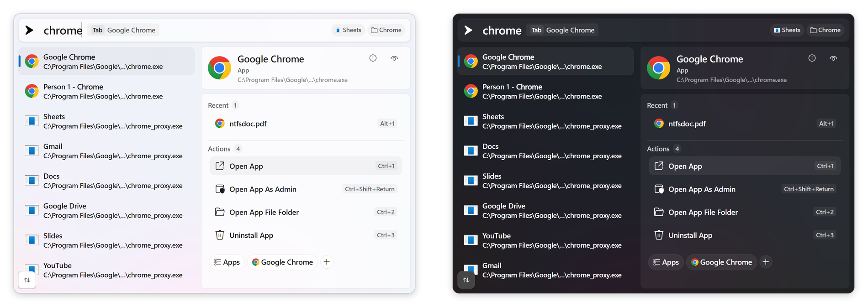This screenshot has height=307, width=868.
Task: Toggle eye preview icon in light window
Action: pyautogui.click(x=394, y=58)
